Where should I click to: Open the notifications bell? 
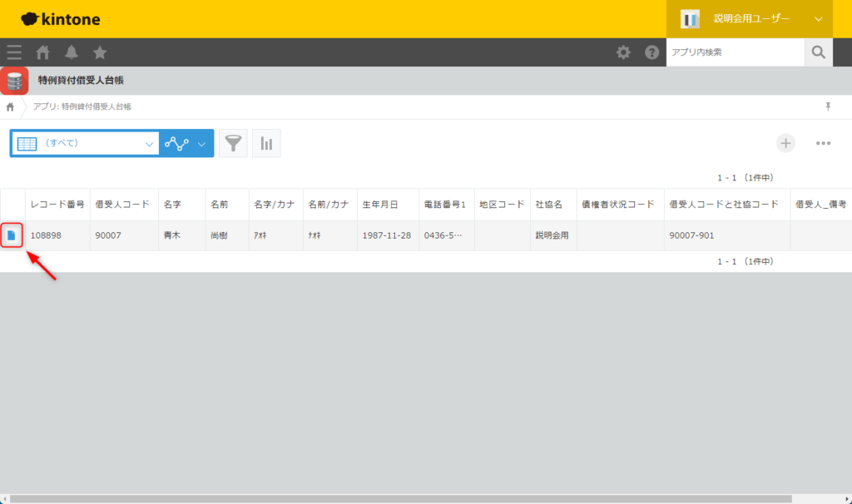click(x=72, y=52)
